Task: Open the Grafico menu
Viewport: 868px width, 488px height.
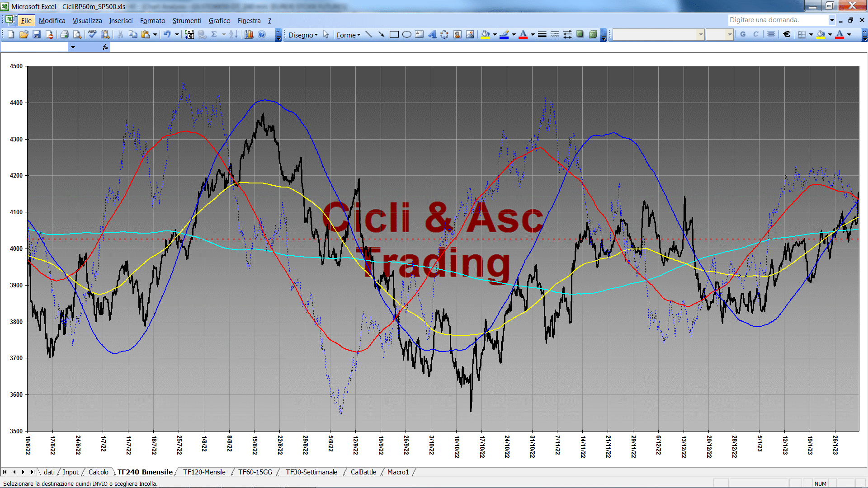Action: tap(219, 20)
